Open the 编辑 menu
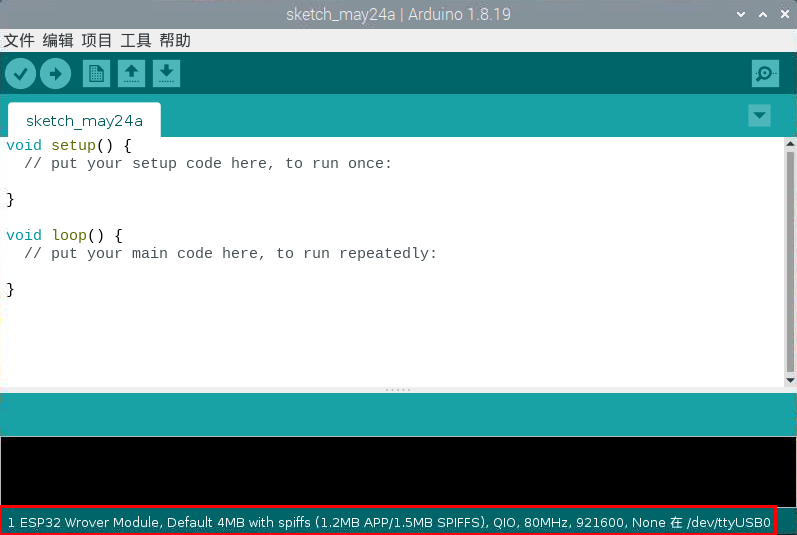The width and height of the screenshot is (797, 535). (x=58, y=40)
